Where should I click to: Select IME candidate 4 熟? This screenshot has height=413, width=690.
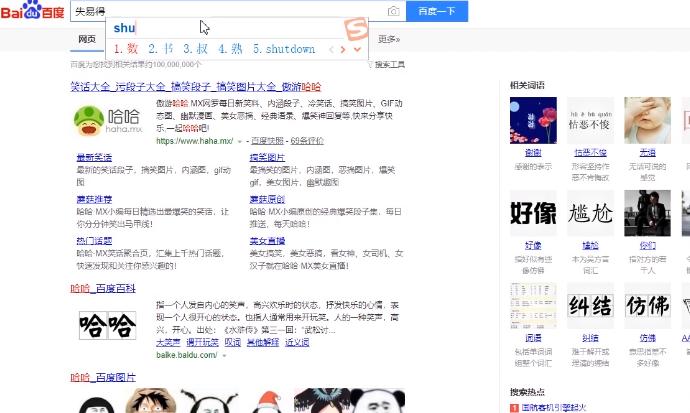click(230, 49)
